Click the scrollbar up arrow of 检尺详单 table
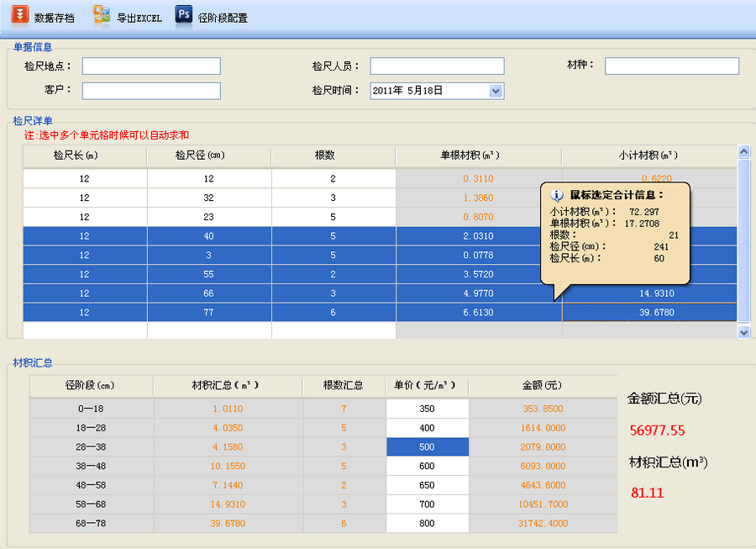The width and height of the screenshot is (756, 549). pyautogui.click(x=743, y=151)
